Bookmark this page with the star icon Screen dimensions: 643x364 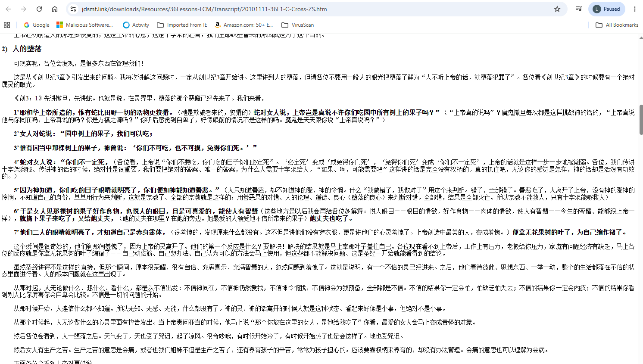557,9
